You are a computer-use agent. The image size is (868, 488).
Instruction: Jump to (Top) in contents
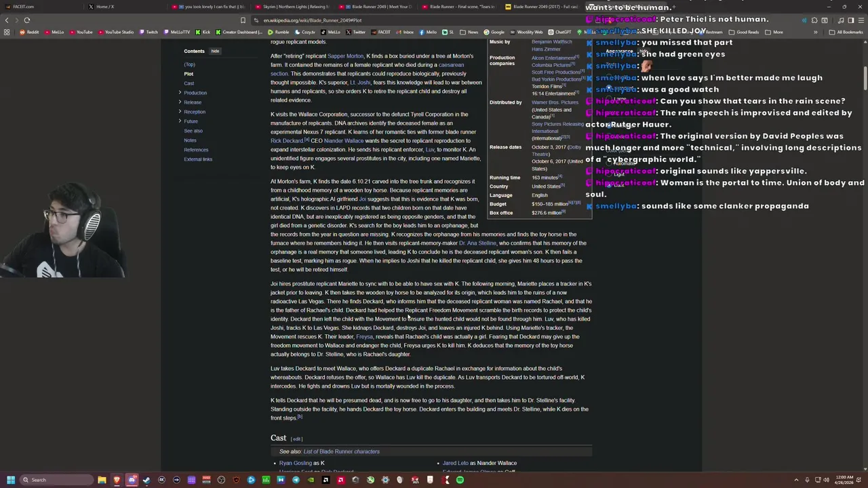[189, 64]
